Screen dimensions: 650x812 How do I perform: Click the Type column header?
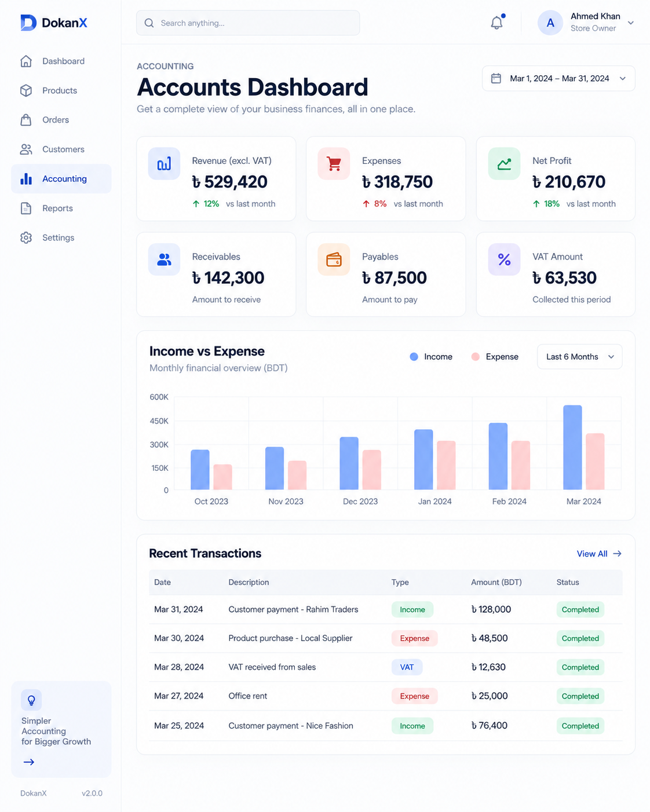pos(400,582)
